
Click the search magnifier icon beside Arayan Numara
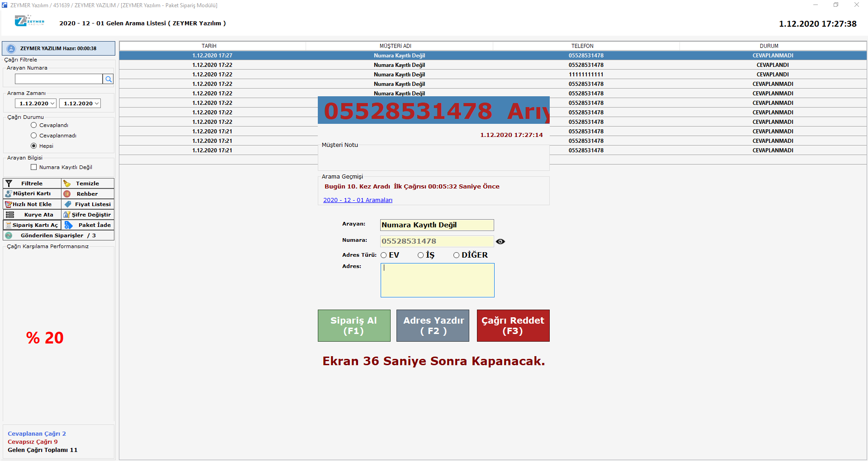pyautogui.click(x=108, y=79)
